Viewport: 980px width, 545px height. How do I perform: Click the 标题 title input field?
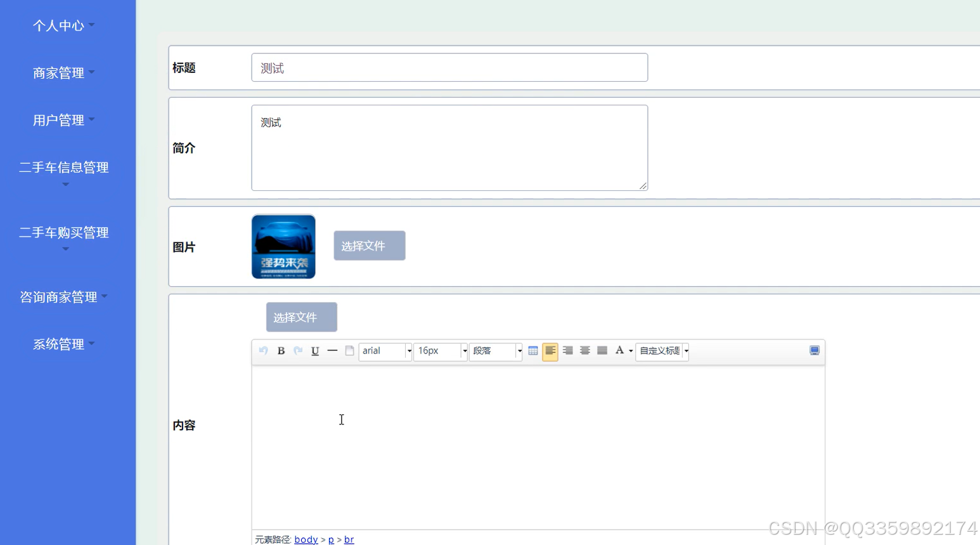(x=449, y=68)
